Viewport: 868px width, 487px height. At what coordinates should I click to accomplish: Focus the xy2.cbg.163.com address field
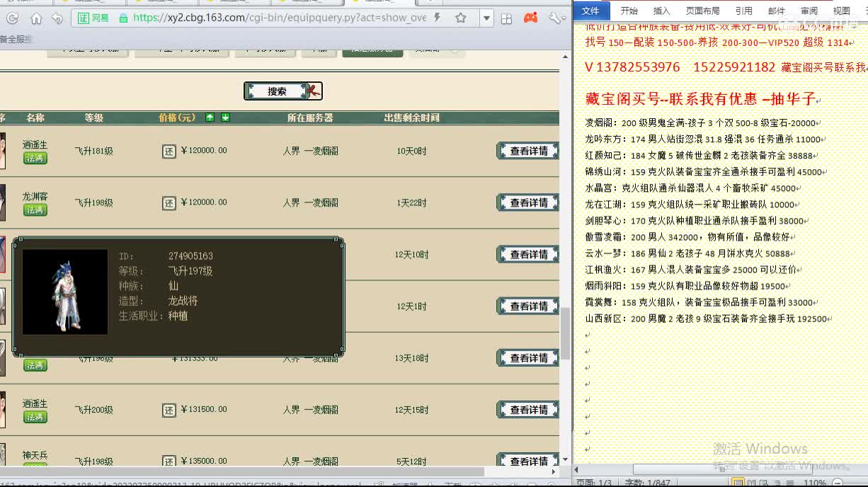tap(280, 18)
